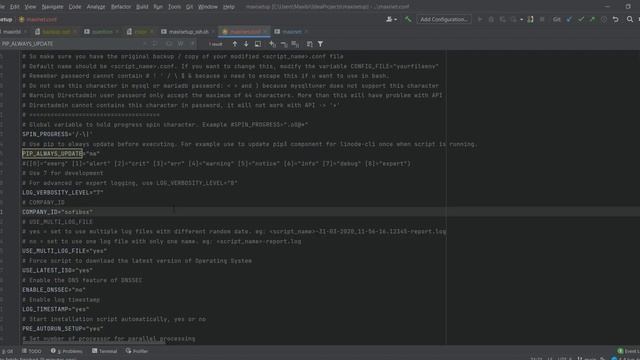Click the "1 result" search count

tap(216, 44)
